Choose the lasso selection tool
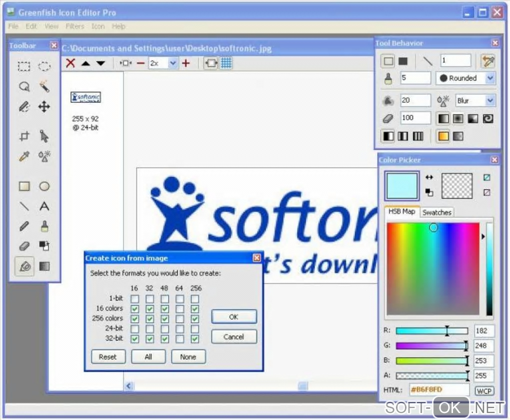The width and height of the screenshot is (510, 420). pyautogui.click(x=24, y=86)
